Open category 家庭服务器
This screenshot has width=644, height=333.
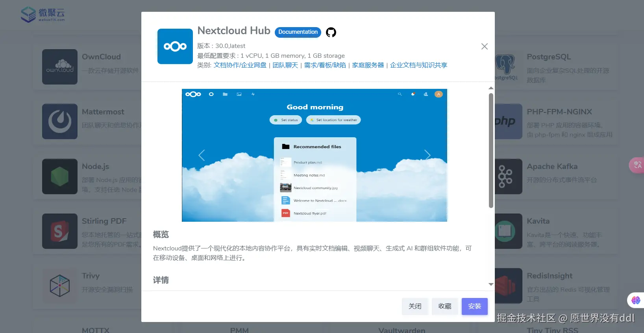368,65
